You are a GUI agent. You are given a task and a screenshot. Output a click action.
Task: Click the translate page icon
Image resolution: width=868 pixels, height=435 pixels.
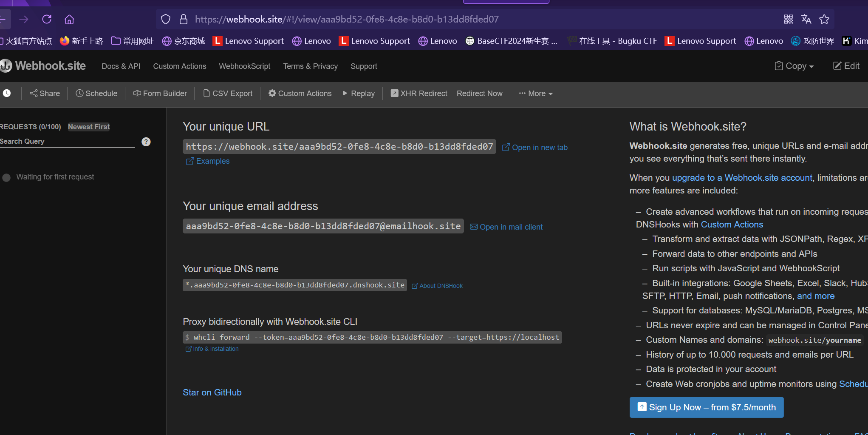(806, 19)
